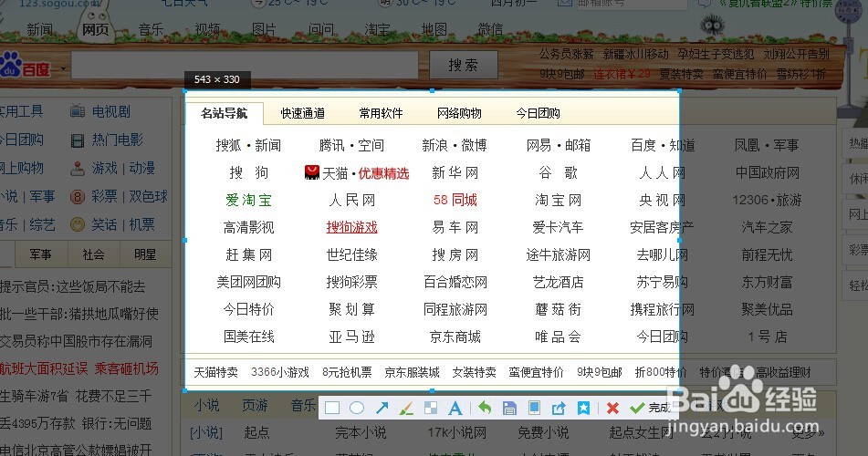
Task: Open the 人民网 link
Action: 351,200
